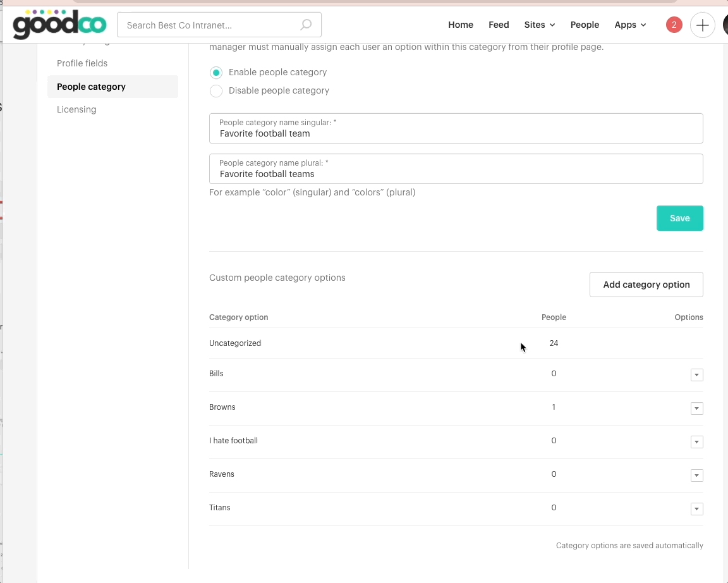This screenshot has height=583, width=728.
Task: Open options dropdown for Titans
Action: [x=696, y=509]
